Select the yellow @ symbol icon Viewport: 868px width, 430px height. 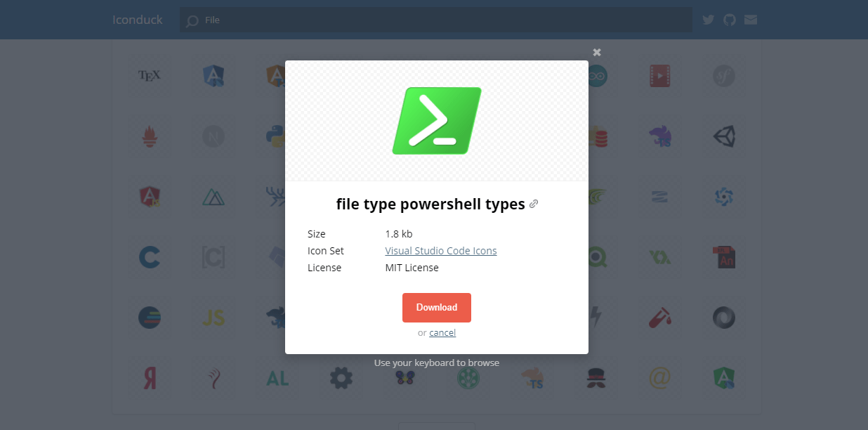[x=659, y=379]
